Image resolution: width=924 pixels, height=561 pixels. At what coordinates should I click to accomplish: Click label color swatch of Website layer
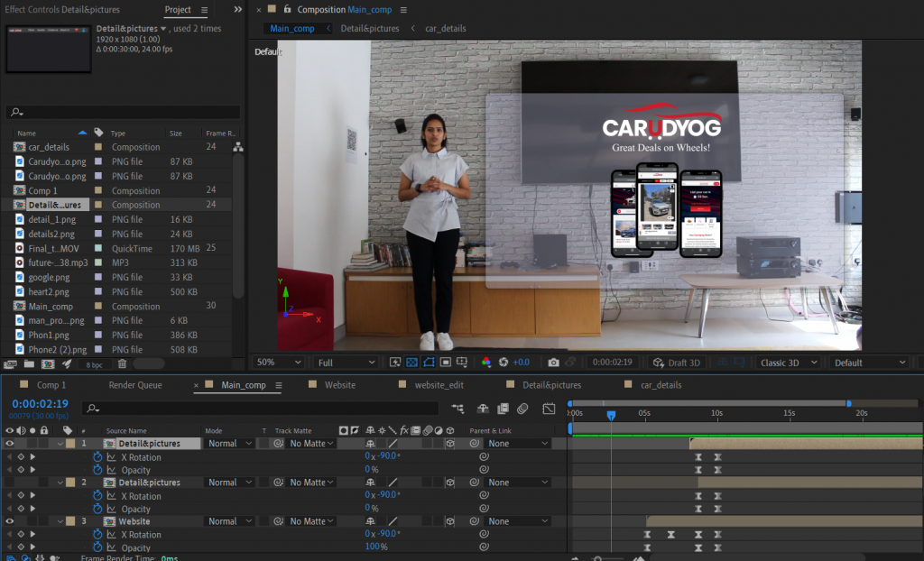pyautogui.click(x=70, y=521)
